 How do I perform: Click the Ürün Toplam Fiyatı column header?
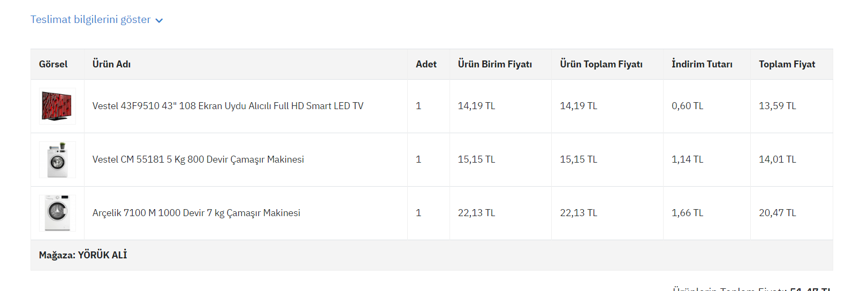point(601,64)
